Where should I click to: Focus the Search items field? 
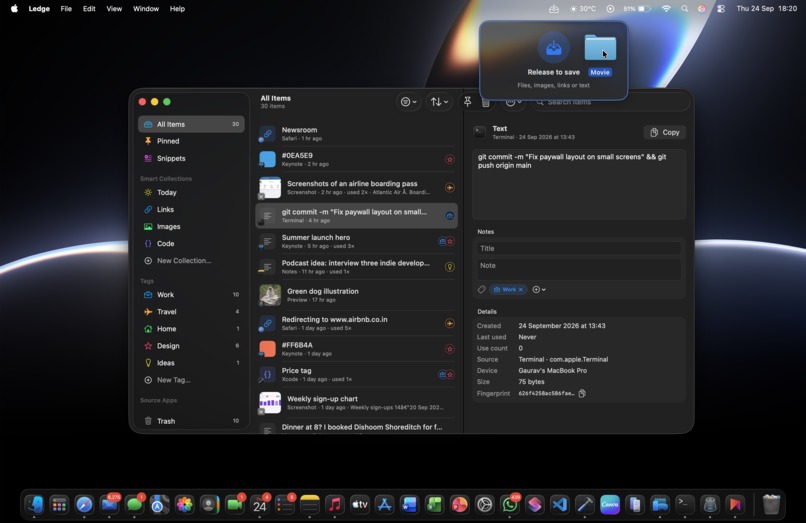point(612,102)
